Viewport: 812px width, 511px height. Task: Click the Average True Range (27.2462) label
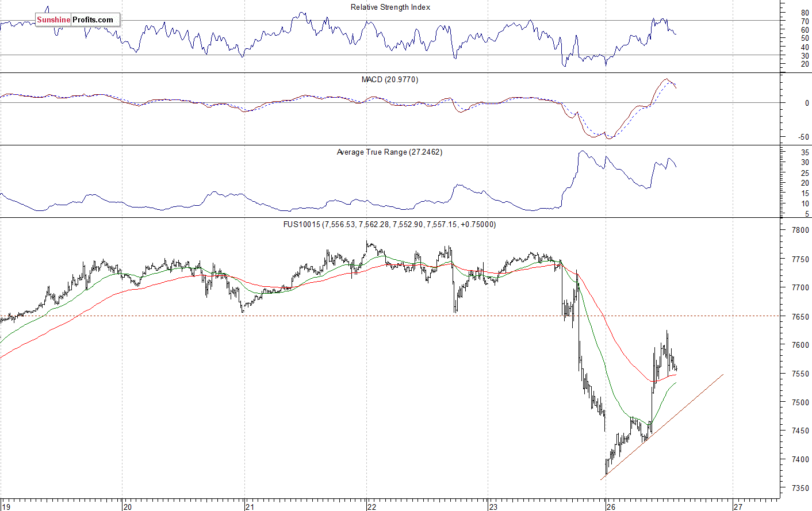click(x=389, y=152)
